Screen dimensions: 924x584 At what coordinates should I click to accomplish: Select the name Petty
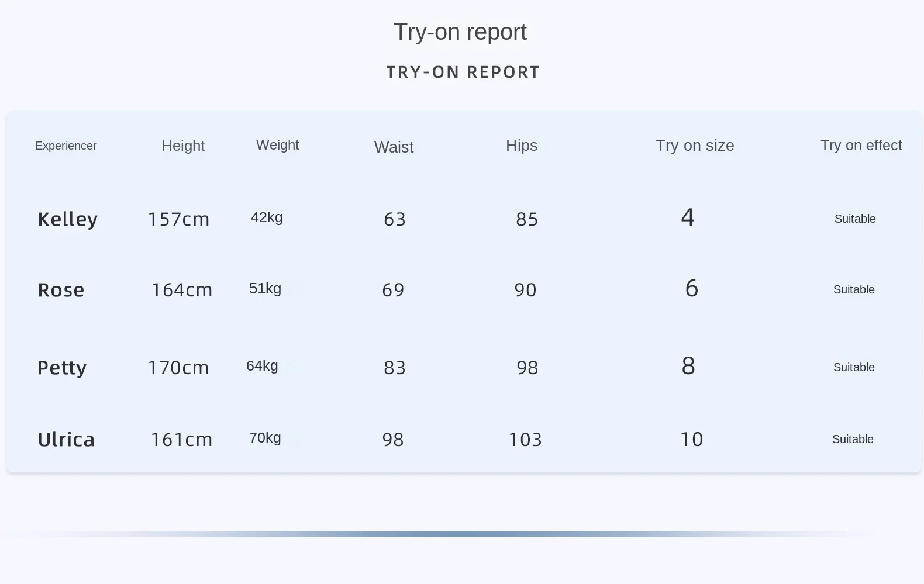point(62,368)
